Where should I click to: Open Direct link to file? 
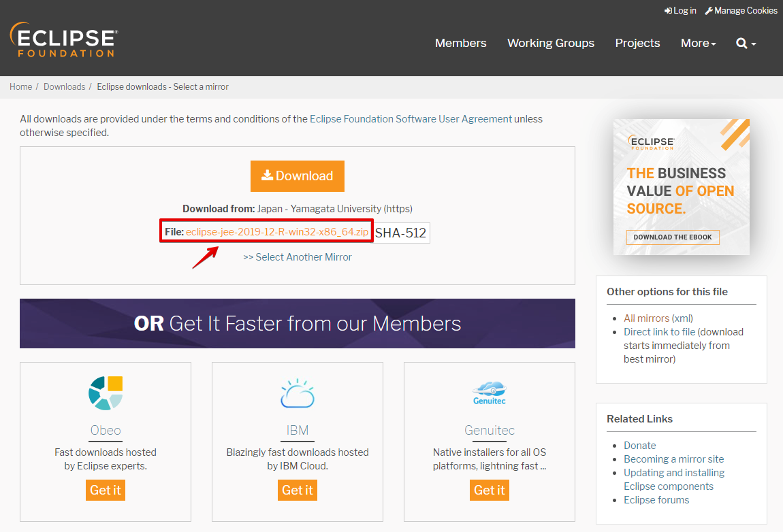pyautogui.click(x=659, y=332)
